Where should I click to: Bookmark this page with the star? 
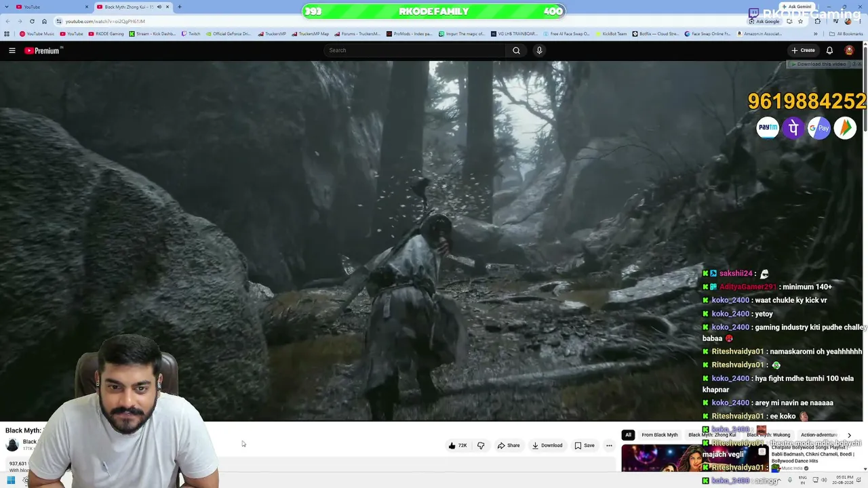tap(800, 21)
